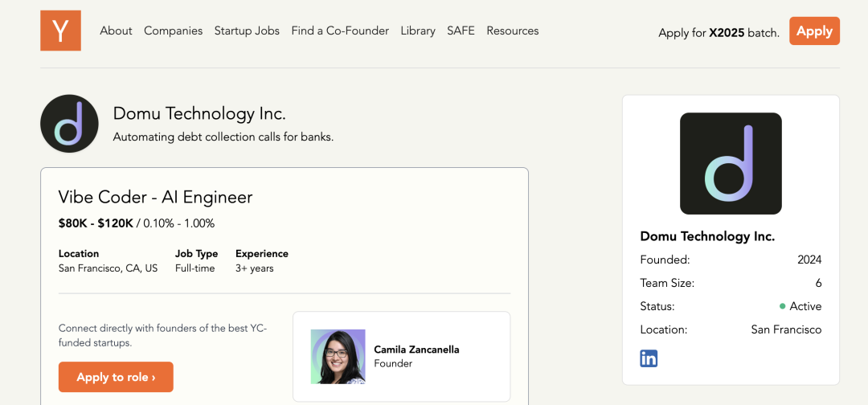Click the Apply for X2025 batch text
868x405 pixels.
tap(719, 33)
